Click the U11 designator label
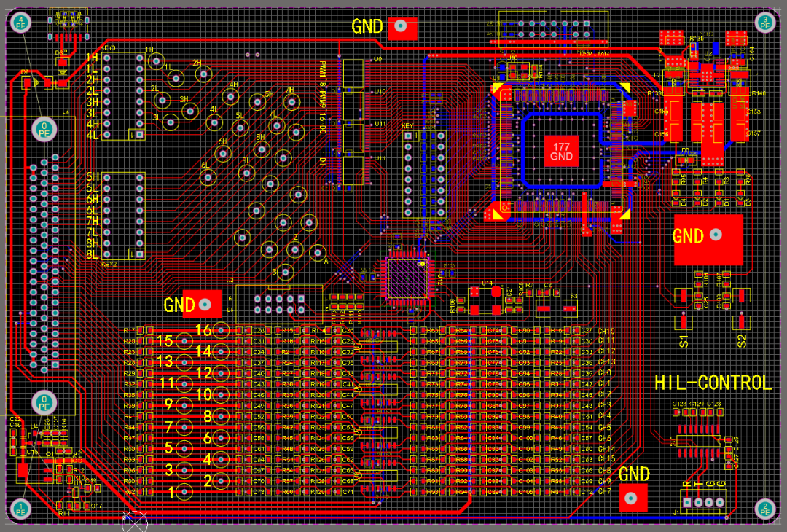787x532 pixels. 380,123
